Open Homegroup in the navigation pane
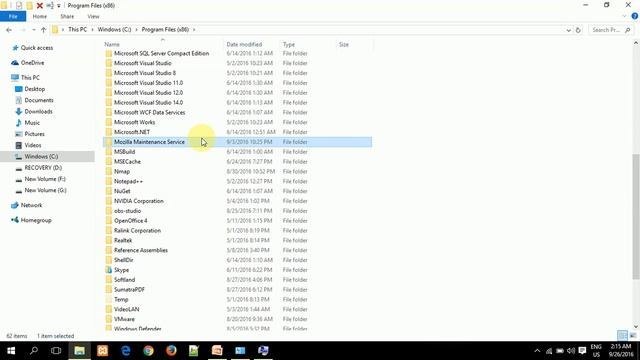This screenshot has height=360, width=640. (36, 220)
